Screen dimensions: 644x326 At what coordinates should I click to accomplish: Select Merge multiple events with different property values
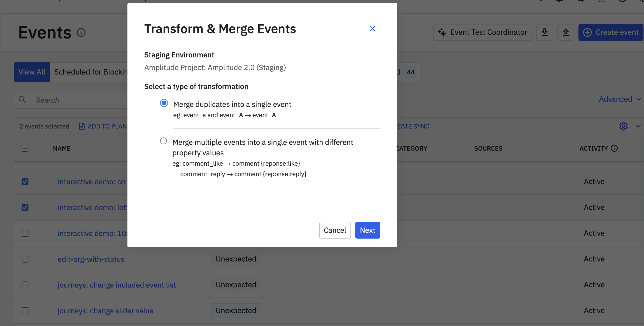(x=164, y=141)
